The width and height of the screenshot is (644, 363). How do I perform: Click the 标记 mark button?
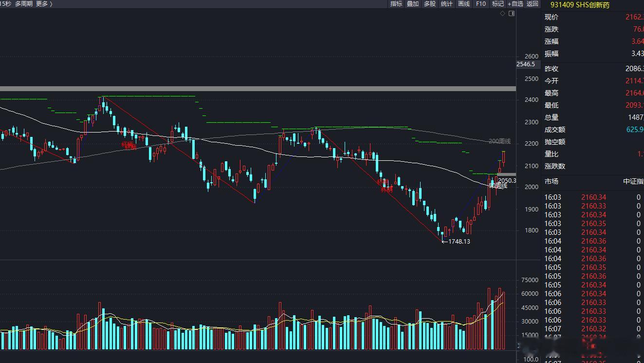click(x=498, y=4)
